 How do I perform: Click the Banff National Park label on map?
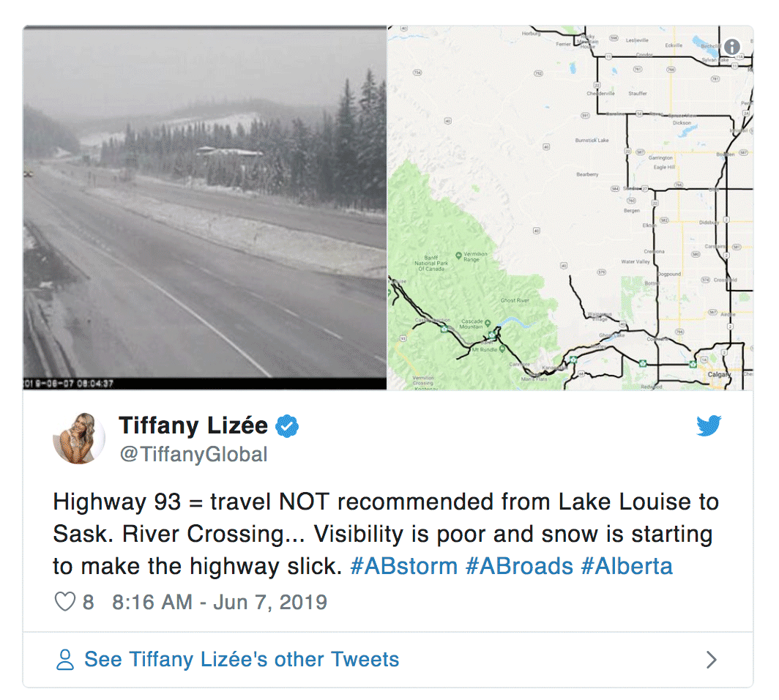pos(431,263)
